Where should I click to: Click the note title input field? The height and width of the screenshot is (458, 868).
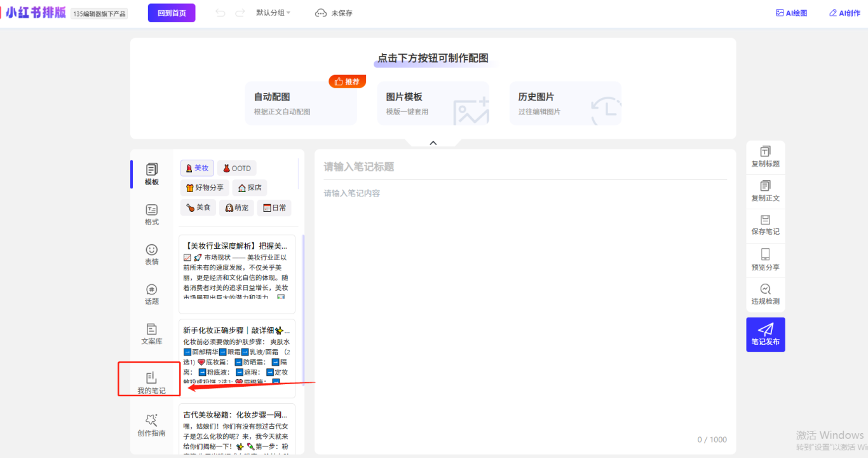pos(521,167)
